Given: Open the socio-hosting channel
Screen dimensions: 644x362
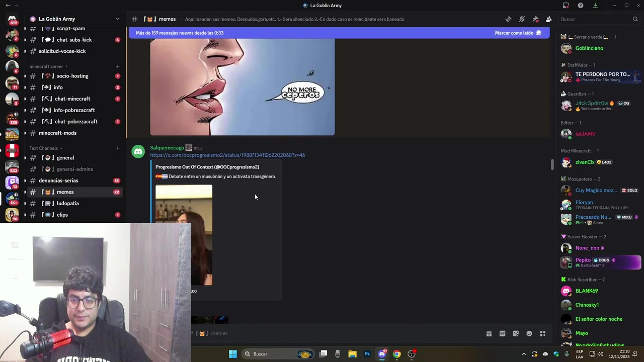Looking at the screenshot, I should (x=74, y=76).
